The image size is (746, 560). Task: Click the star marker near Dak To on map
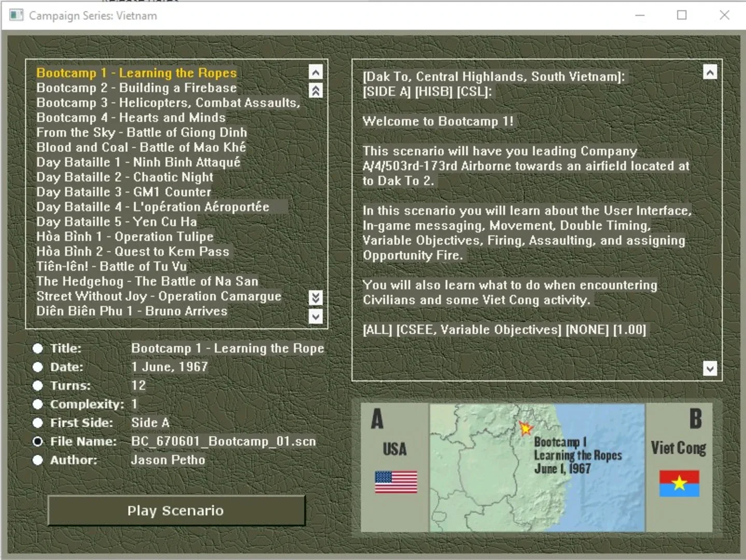click(526, 428)
